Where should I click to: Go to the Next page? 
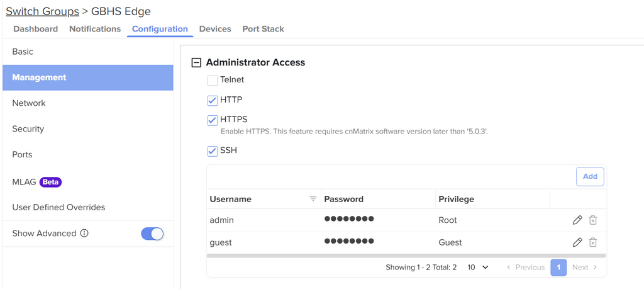click(x=584, y=267)
